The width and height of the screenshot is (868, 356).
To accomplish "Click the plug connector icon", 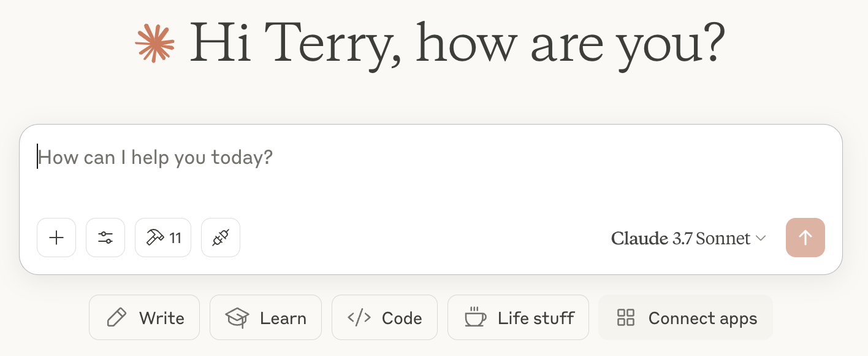I will click(221, 238).
